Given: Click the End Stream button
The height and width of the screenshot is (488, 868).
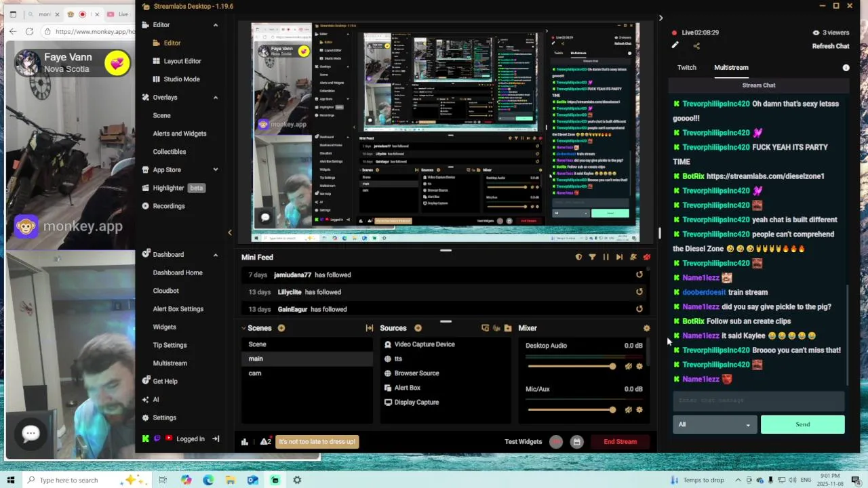Looking at the screenshot, I should [620, 442].
